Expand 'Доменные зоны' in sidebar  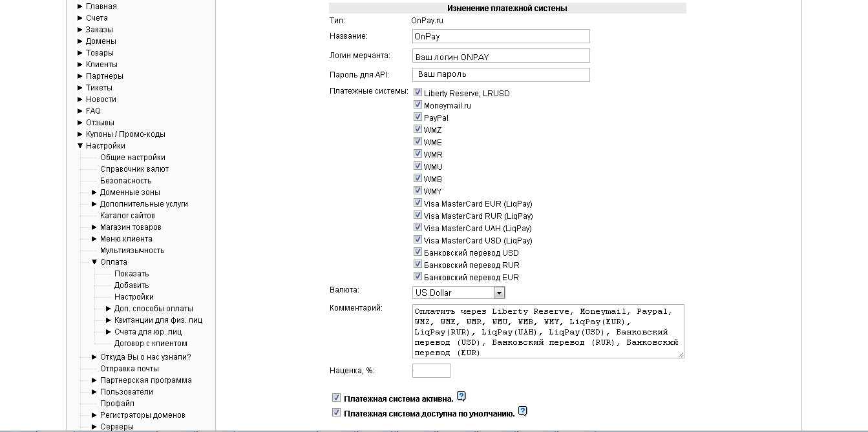[x=94, y=192]
